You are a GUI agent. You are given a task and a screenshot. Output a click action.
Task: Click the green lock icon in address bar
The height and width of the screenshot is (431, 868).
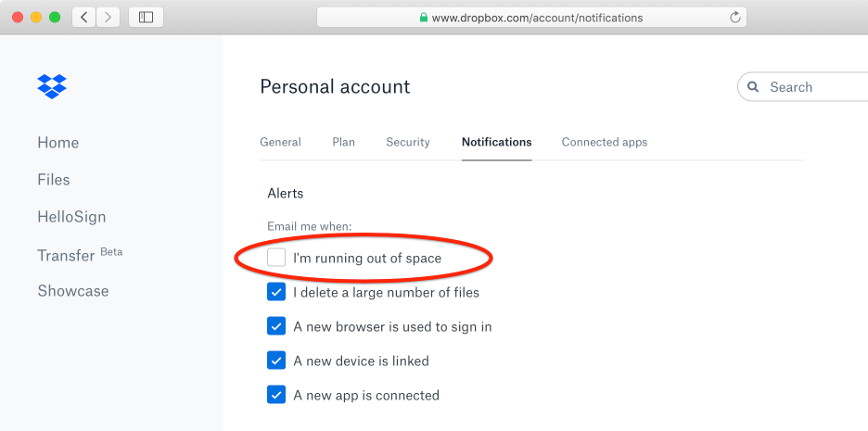click(x=424, y=18)
